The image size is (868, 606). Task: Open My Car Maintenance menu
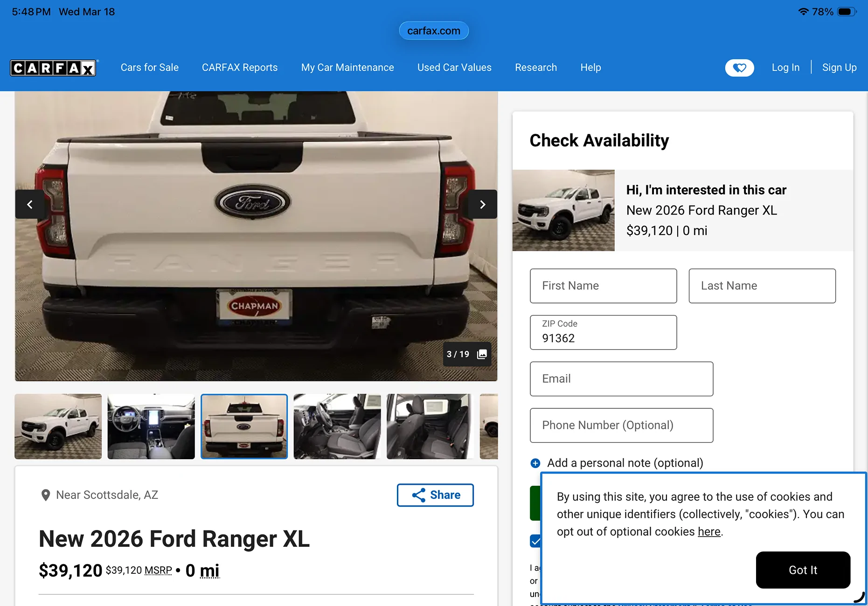click(x=347, y=68)
